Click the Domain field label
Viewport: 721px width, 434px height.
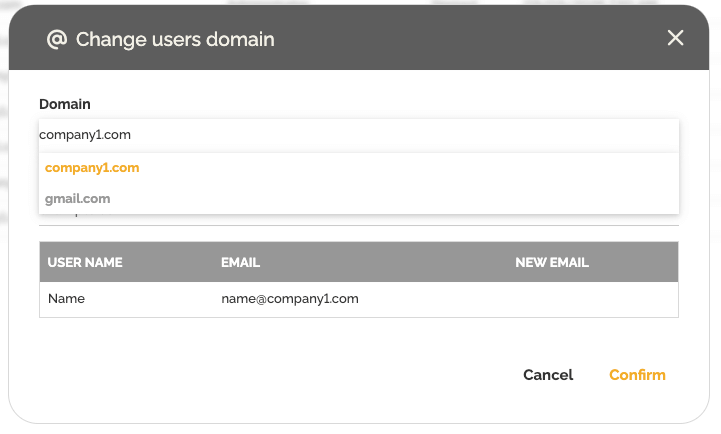(65, 104)
